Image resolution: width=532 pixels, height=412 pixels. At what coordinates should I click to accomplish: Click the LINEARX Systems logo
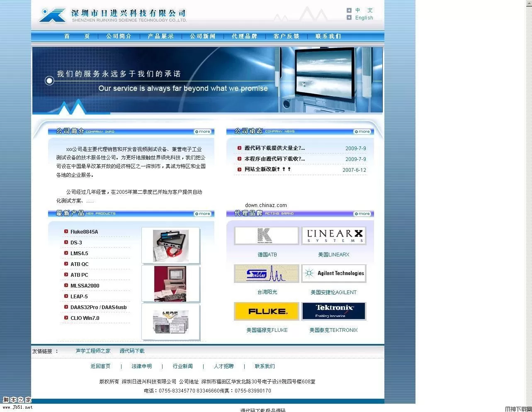coord(333,235)
